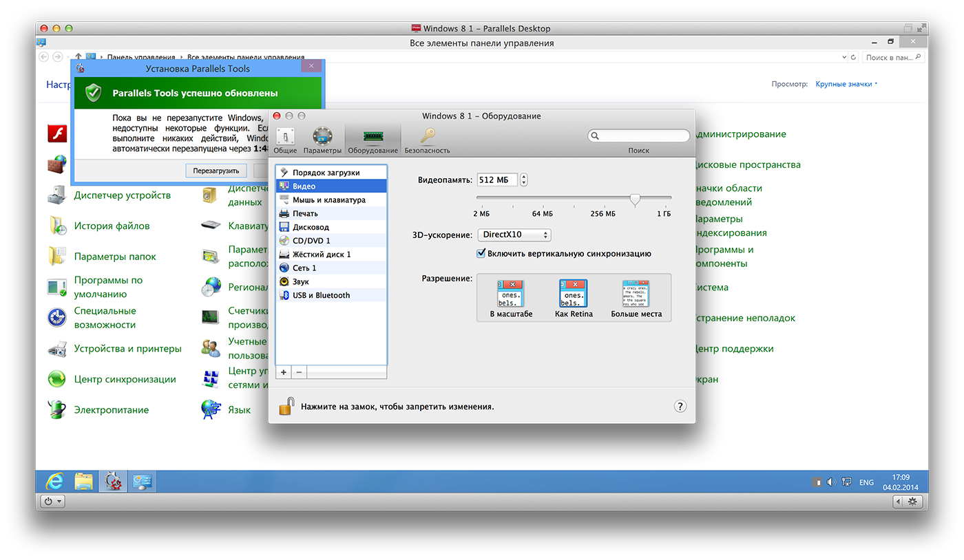Click the volume speaker tray icon
The image size is (964, 560).
pyautogui.click(x=831, y=482)
